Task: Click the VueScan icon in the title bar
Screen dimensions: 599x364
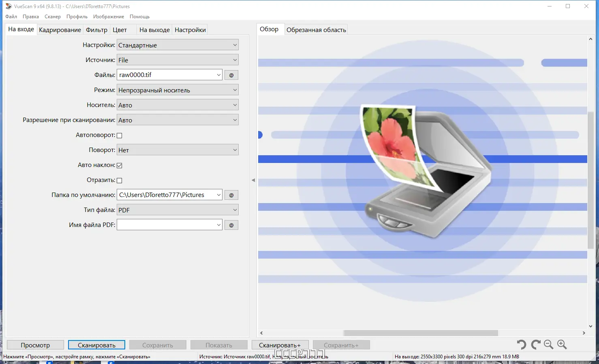Action: 9,6
